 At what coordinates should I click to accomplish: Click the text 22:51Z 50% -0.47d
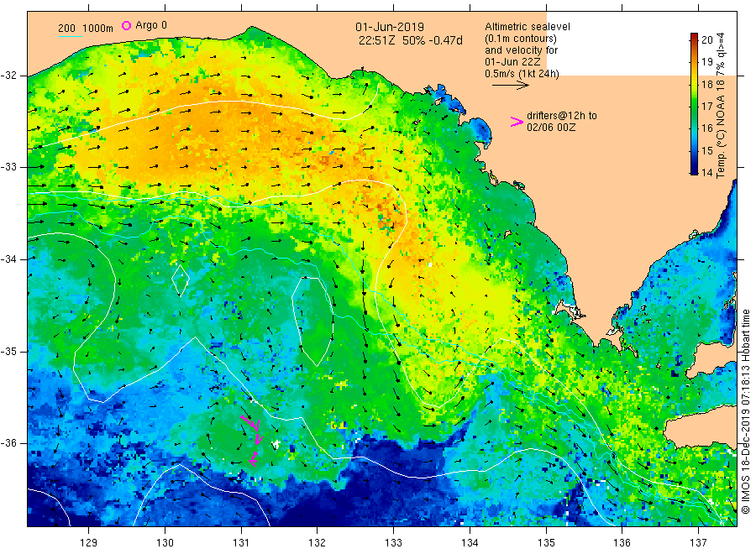[410, 40]
